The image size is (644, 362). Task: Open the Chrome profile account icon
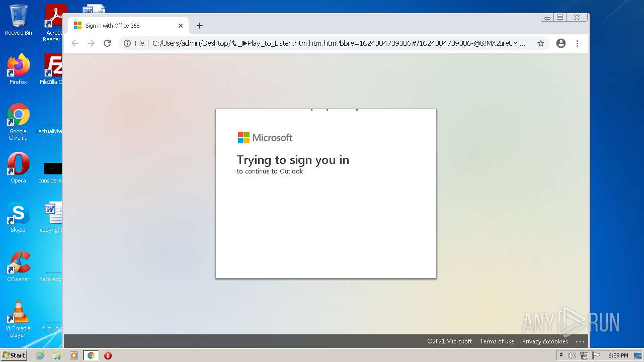pos(561,43)
